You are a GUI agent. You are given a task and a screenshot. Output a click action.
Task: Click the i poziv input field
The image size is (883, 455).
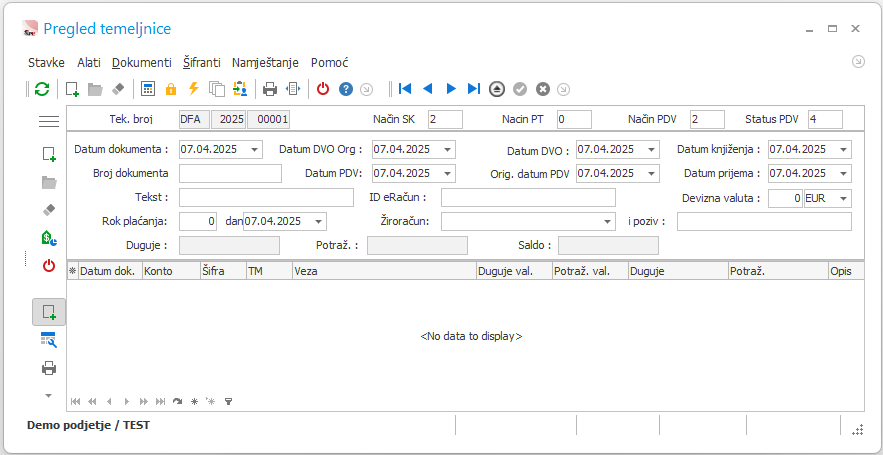click(764, 221)
